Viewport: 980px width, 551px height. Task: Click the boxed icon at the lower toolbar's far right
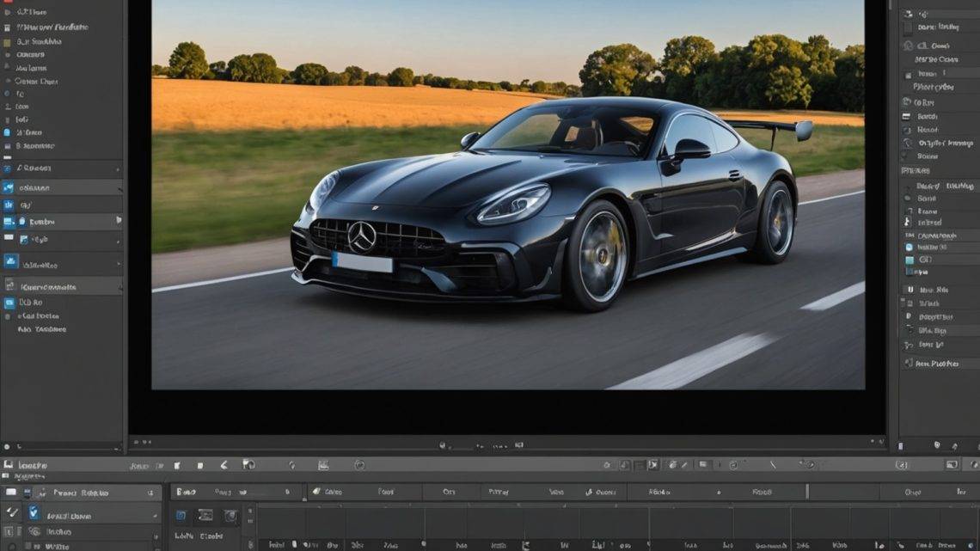(x=952, y=465)
